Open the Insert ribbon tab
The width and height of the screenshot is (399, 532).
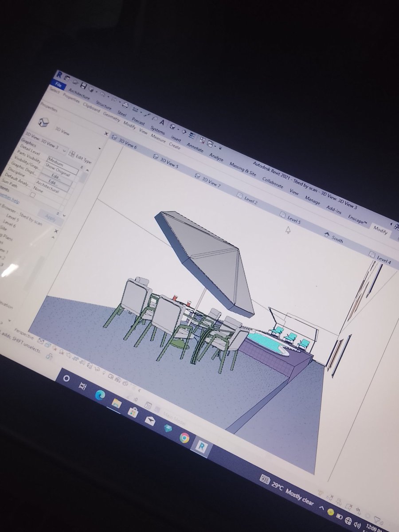click(x=176, y=138)
